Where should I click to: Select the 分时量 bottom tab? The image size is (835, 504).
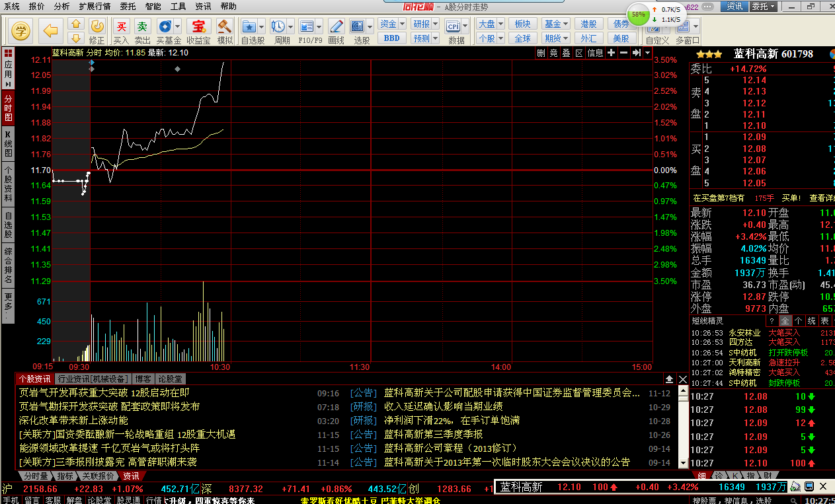coord(36,476)
